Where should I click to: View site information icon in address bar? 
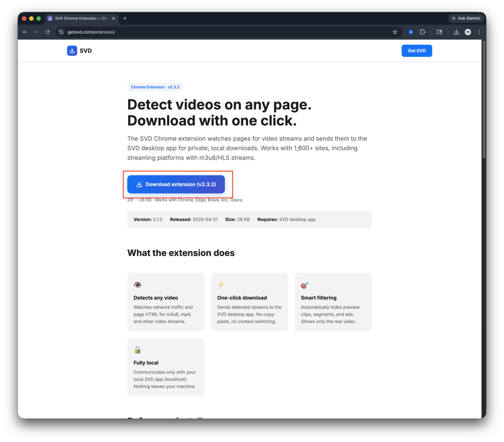coord(61,32)
